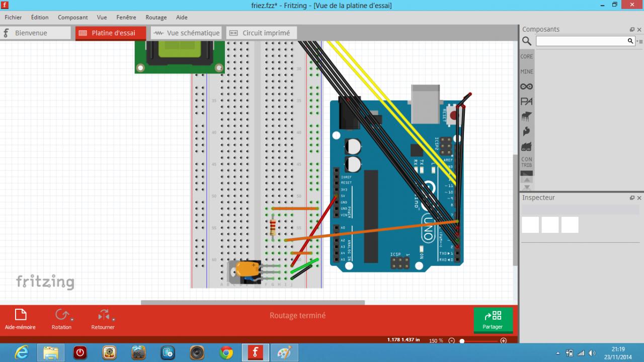
Task: Click the Arduino Uno board
Action: (396, 186)
